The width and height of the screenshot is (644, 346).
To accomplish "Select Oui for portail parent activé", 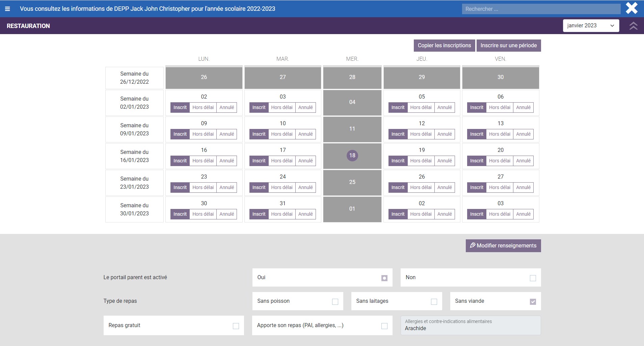I will click(384, 278).
